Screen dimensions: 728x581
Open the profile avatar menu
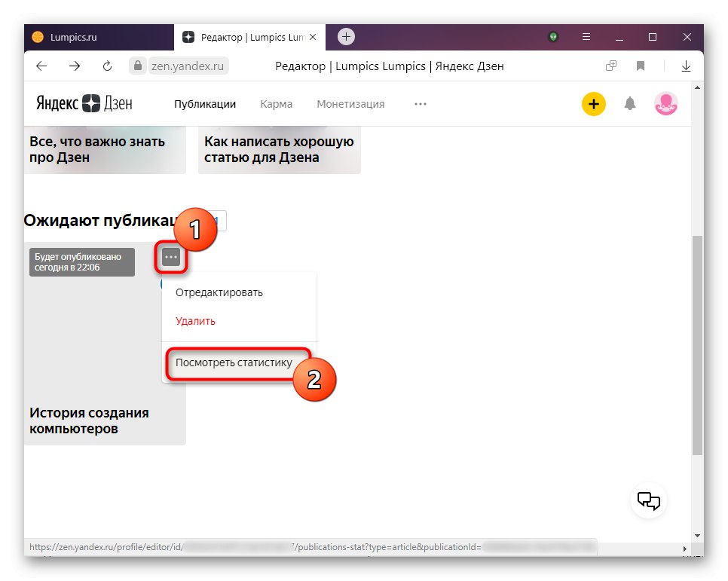(x=665, y=103)
